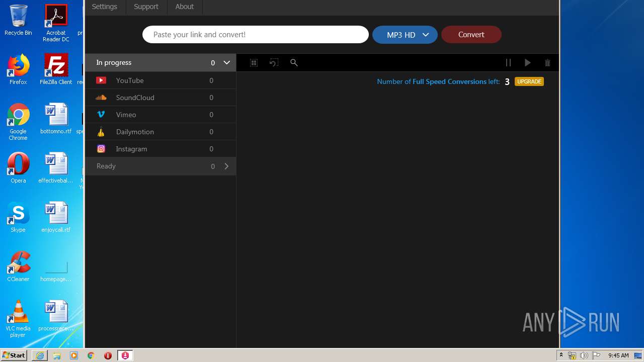Screen dimensions: 644x362
Task: Click the Start button
Action: [x=14, y=355]
